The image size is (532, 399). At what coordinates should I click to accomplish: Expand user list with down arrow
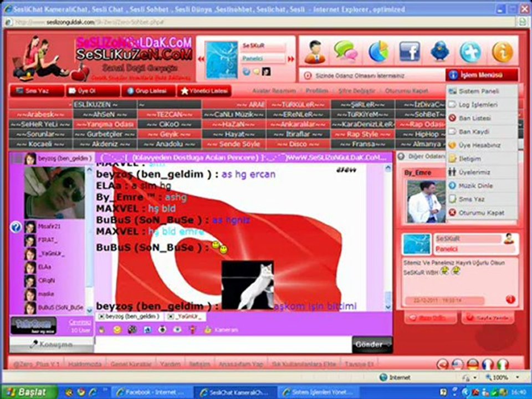[x=90, y=310]
